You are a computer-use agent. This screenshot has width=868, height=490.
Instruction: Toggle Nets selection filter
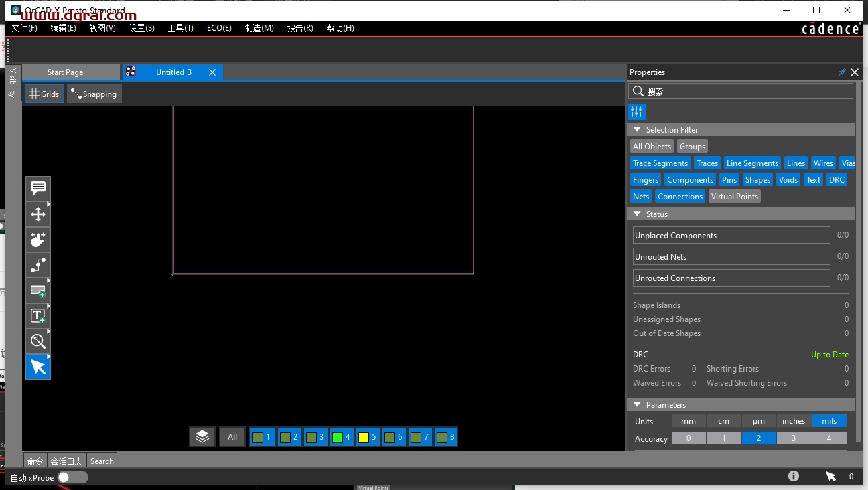[641, 197]
